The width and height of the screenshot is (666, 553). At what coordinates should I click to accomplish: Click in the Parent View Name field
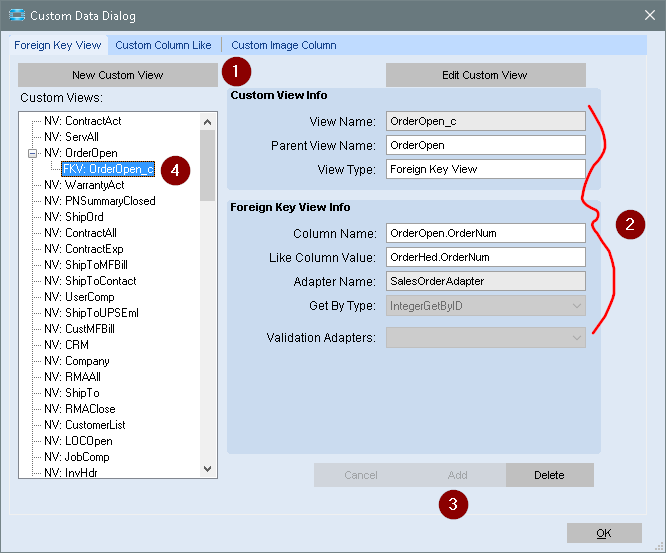point(485,145)
